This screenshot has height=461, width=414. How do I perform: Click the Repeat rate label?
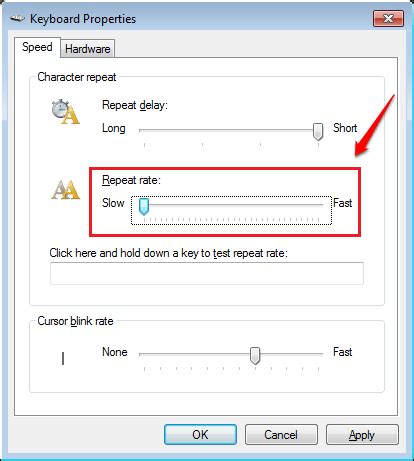click(131, 180)
